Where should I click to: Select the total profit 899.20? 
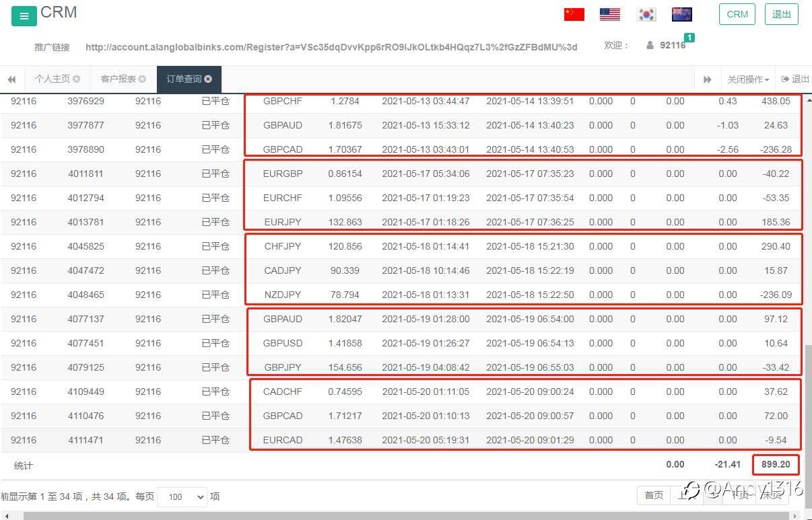tap(776, 465)
